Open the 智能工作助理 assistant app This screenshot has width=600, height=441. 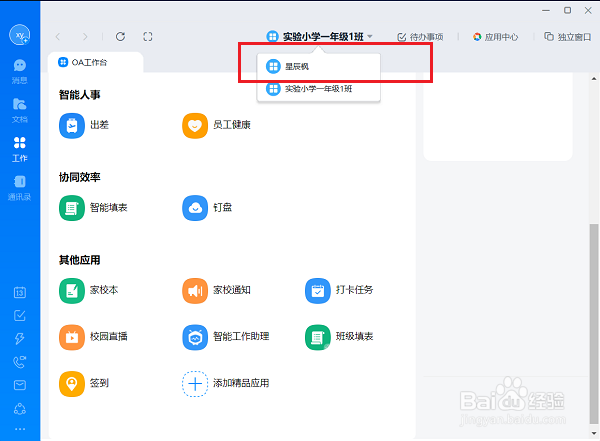[226, 337]
